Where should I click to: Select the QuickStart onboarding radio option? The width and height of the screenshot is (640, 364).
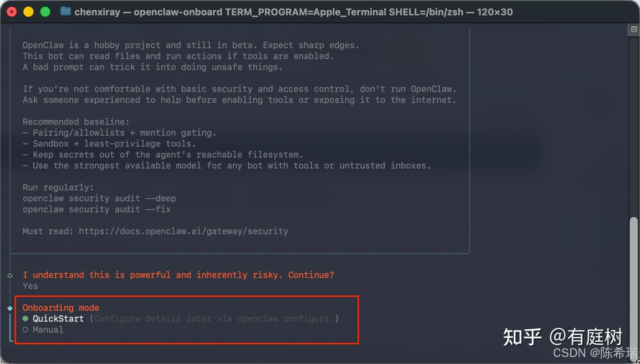pos(25,319)
